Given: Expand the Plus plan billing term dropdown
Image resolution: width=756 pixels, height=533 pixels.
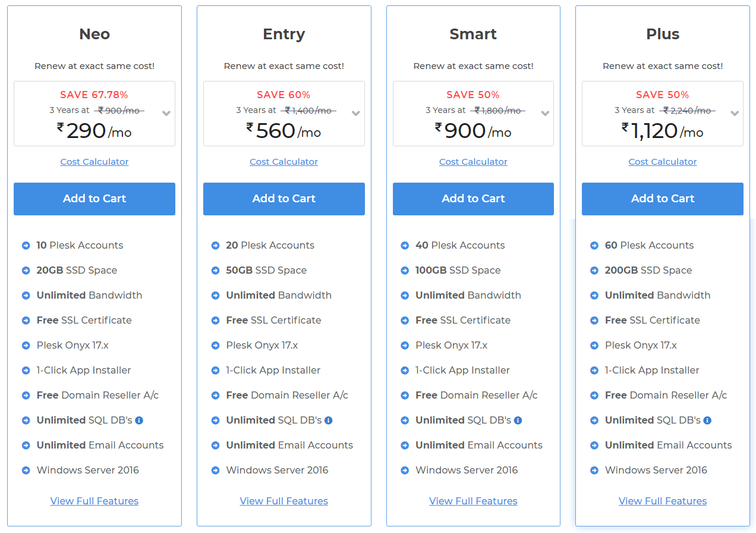Looking at the screenshot, I should [735, 114].
